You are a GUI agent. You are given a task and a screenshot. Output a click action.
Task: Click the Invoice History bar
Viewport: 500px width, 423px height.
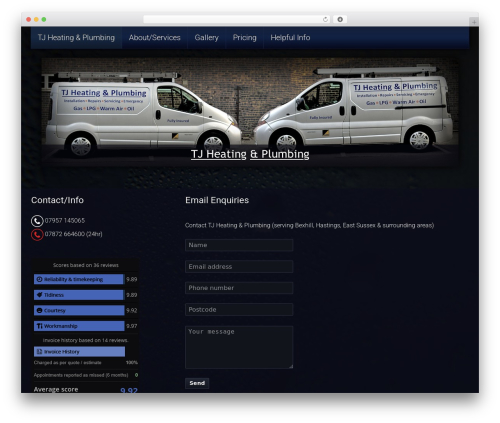coord(79,352)
